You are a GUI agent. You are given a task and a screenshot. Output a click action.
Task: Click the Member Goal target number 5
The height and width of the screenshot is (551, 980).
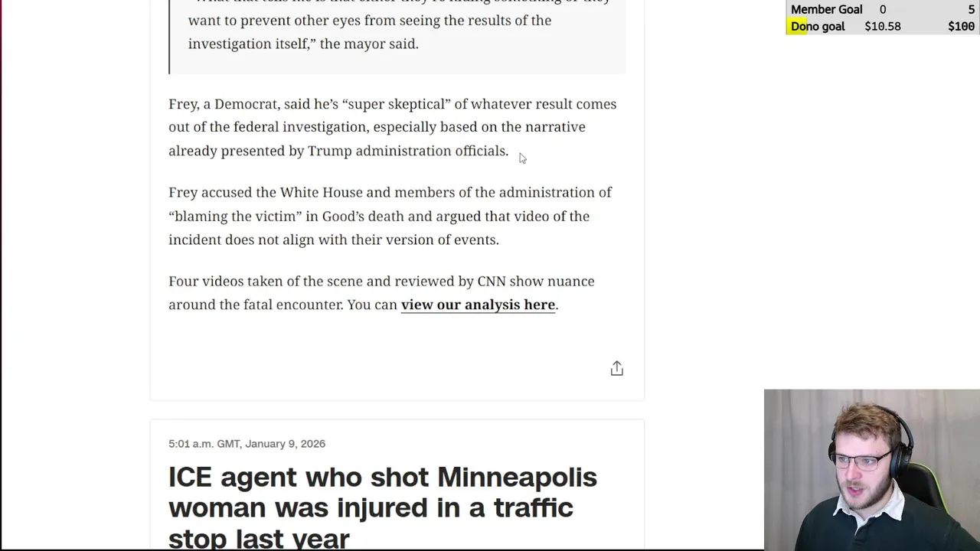point(971,9)
